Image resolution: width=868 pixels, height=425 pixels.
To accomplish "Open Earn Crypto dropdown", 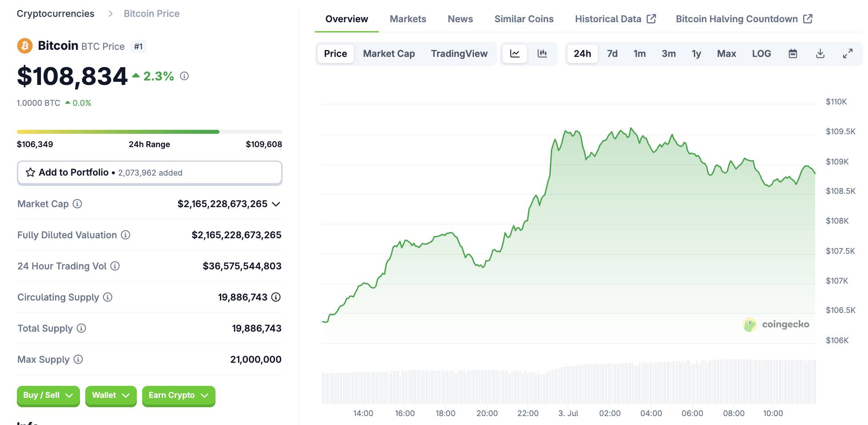I will [x=179, y=396].
